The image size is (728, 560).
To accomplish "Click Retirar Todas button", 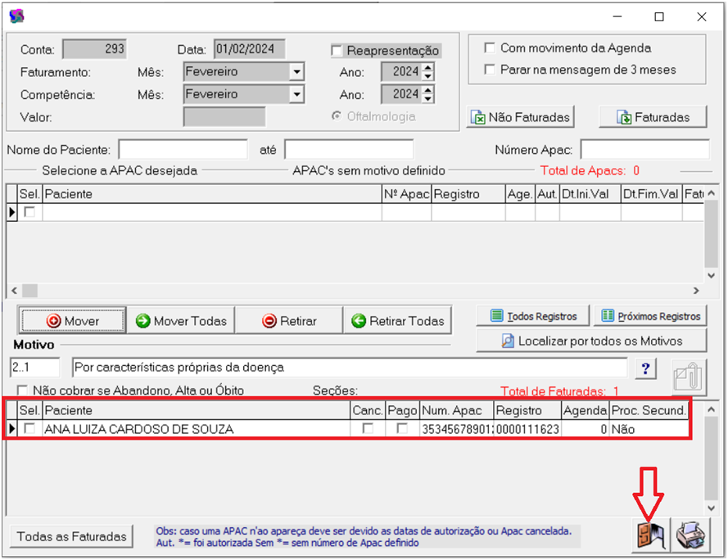I will [397, 321].
